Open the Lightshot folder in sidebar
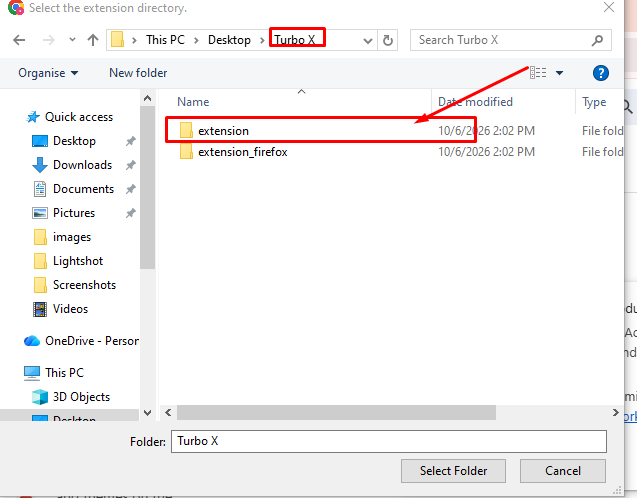 pos(78,261)
